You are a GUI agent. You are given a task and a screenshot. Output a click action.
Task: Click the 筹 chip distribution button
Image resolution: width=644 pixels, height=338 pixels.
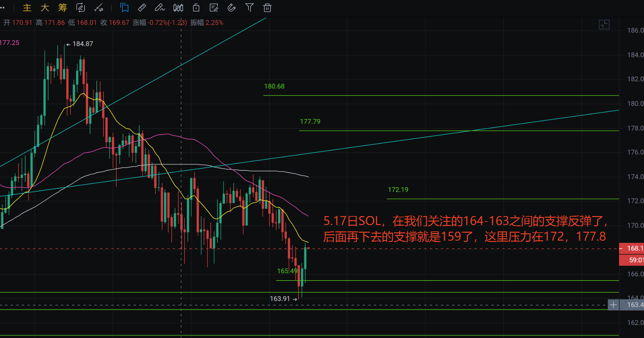63,8
